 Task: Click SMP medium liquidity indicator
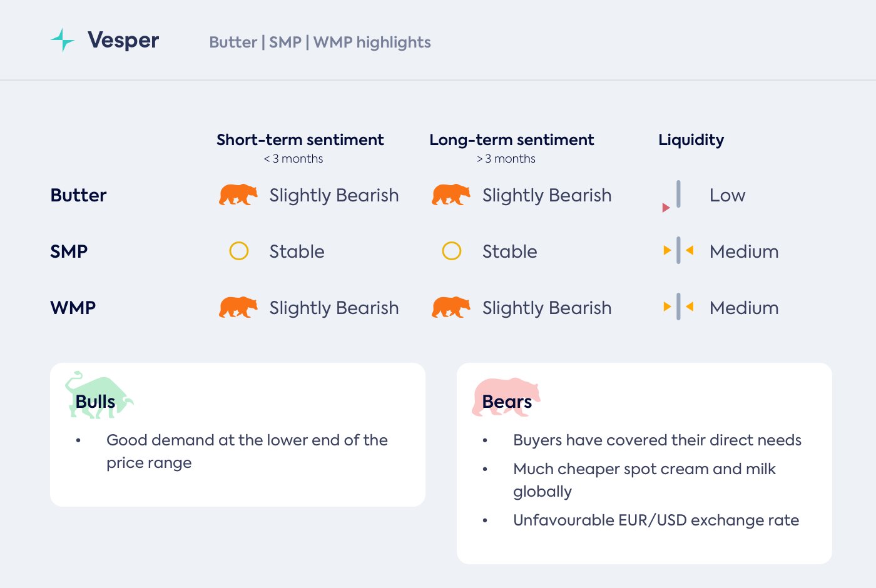point(678,251)
